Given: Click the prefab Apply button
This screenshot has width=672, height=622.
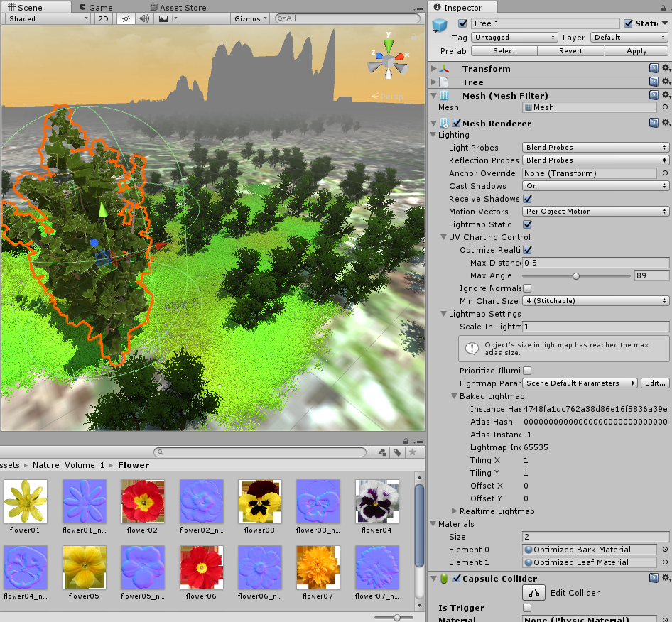Looking at the screenshot, I should click(x=636, y=50).
